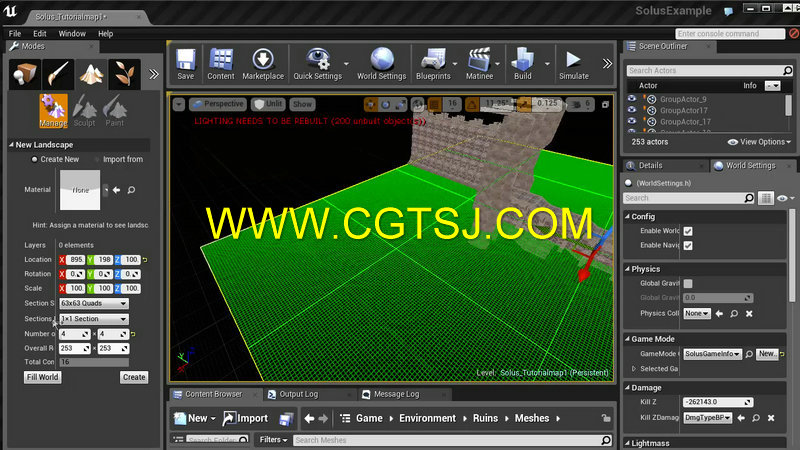
Task: Click the Save toolbar button
Action: (x=186, y=64)
